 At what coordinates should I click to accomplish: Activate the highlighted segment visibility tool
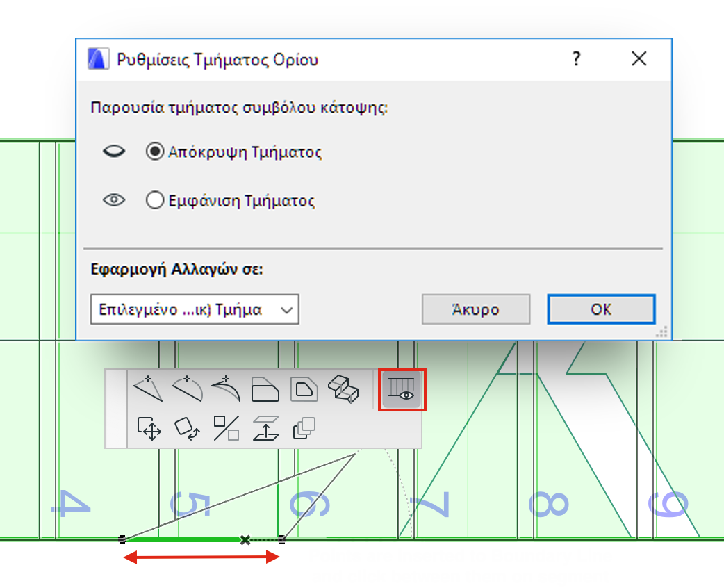(x=402, y=390)
